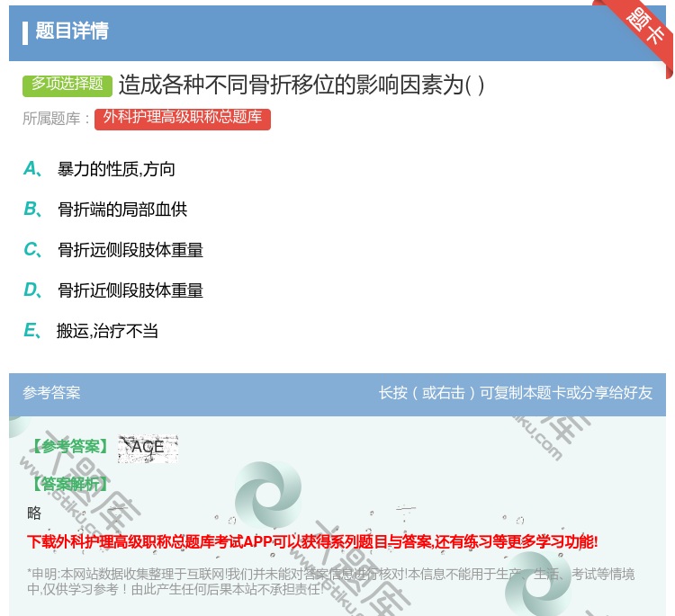Click the 多项选择题 green tag
The width and height of the screenshot is (675, 616).
point(67,85)
